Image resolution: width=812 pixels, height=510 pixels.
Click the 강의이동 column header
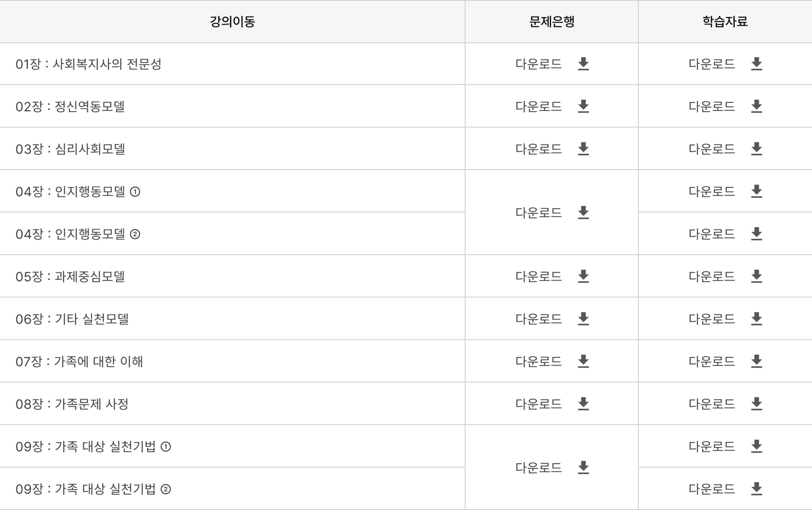coord(232,22)
